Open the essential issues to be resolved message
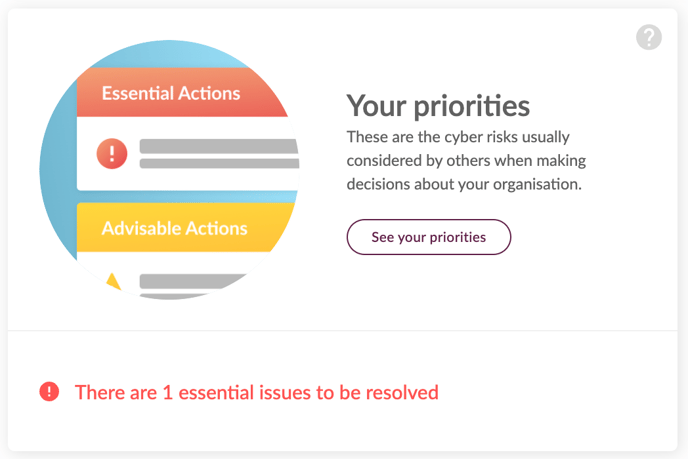 pyautogui.click(x=257, y=392)
